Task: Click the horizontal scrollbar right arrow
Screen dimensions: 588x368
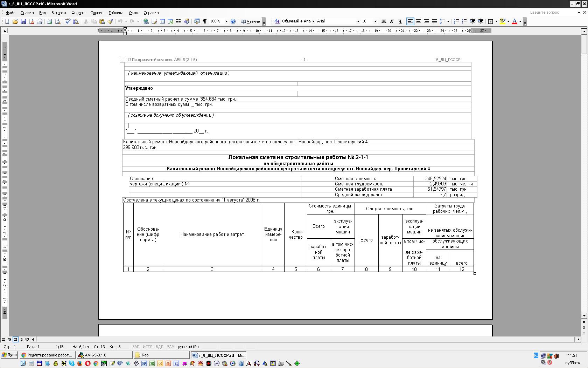Action: [x=578, y=339]
